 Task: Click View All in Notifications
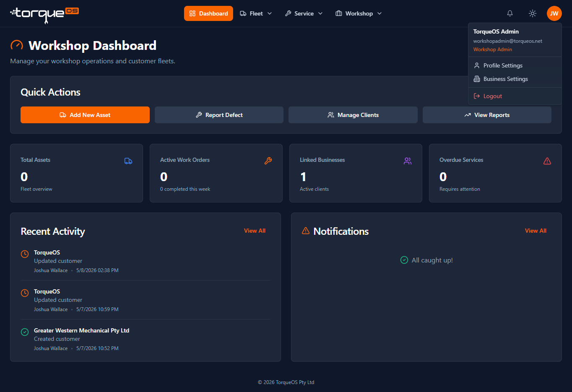pos(536,231)
